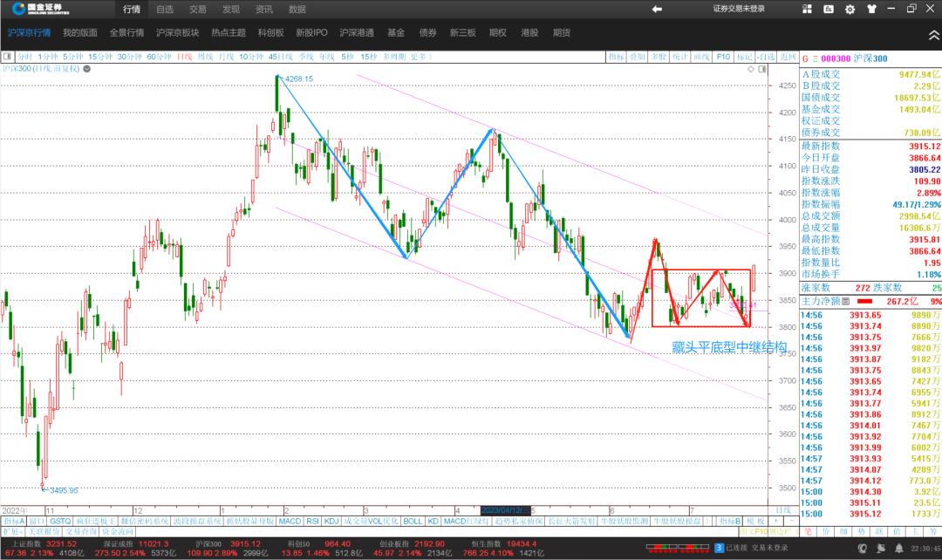Toggle the MACD indicator tab

pyautogui.click(x=290, y=521)
